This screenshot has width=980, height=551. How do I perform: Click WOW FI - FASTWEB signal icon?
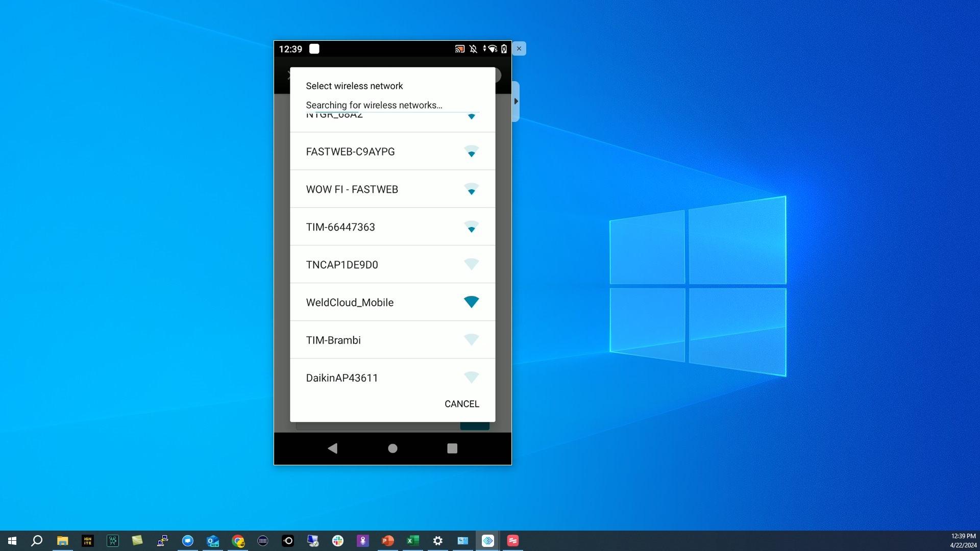pos(471,189)
